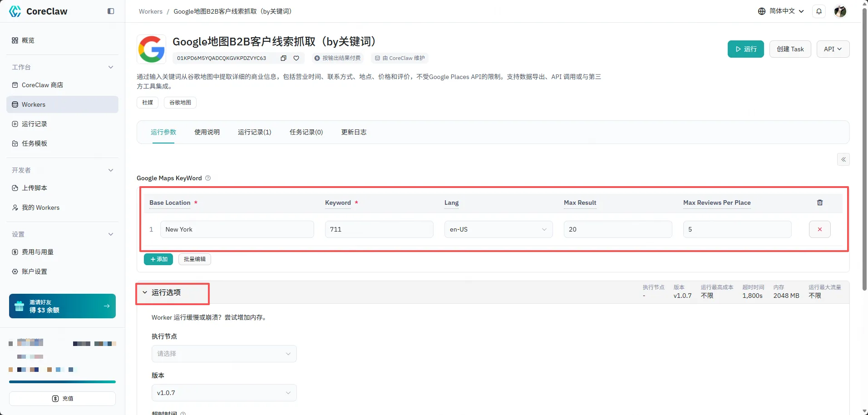Open the API dropdown
This screenshot has height=415, width=868.
(833, 49)
